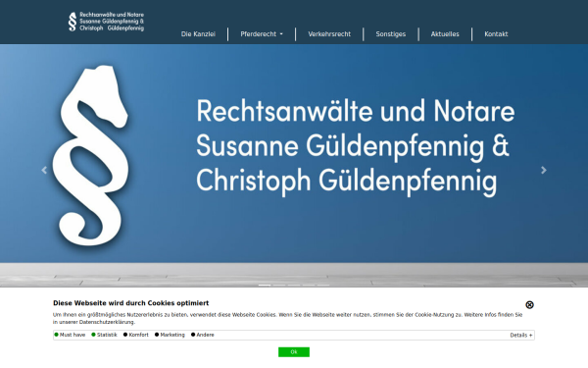
Task: Open Sonstiges menu item
Action: click(x=391, y=34)
